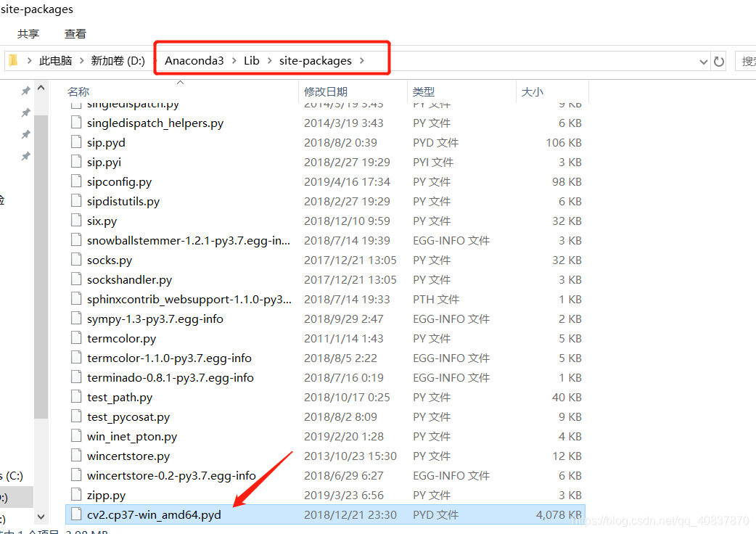Navigate to Lib breadcrumb folder
756x534 pixels.
(x=252, y=61)
